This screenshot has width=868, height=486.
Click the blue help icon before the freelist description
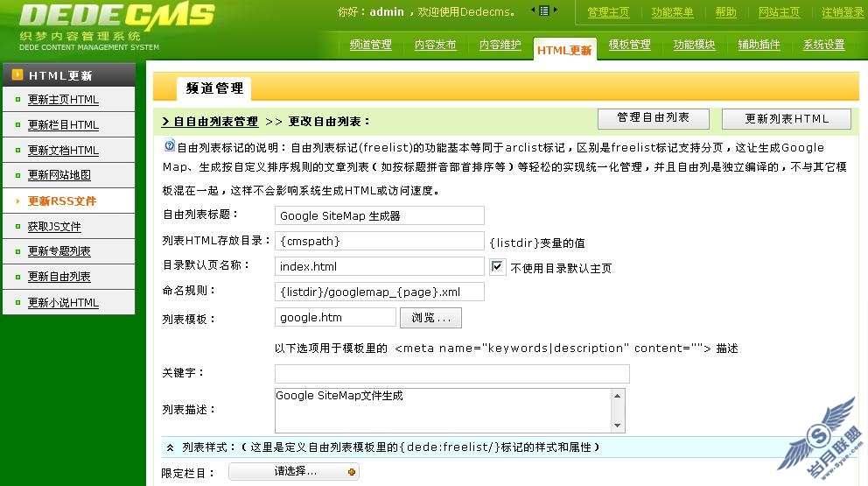[x=170, y=146]
